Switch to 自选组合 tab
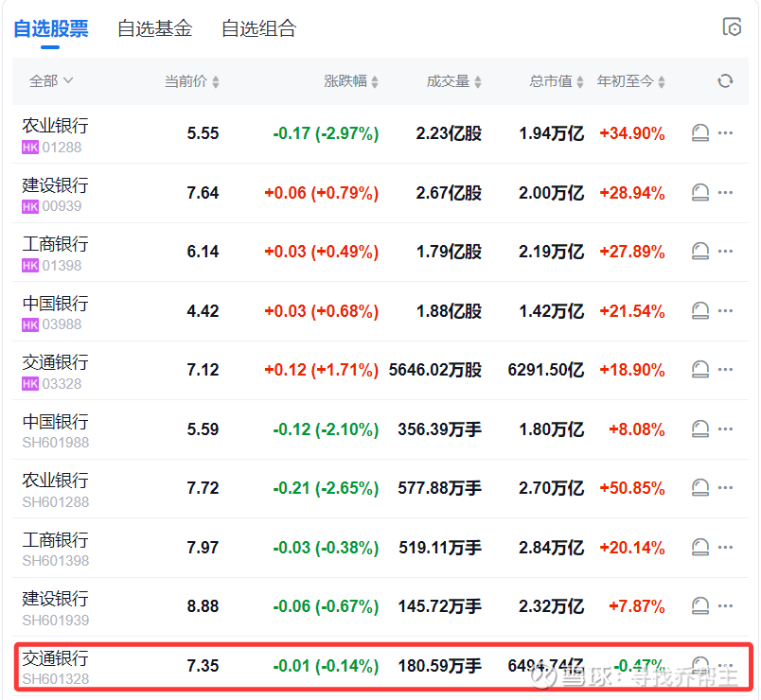Screen dimensions: 761x700 click(x=258, y=29)
